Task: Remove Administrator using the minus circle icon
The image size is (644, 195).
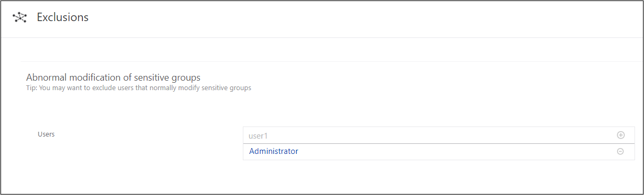Action: (621, 151)
